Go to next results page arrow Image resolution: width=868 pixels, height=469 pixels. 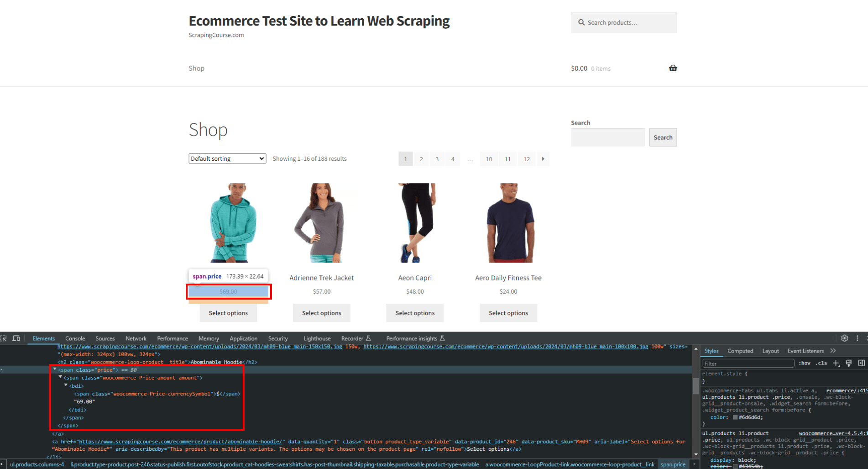543,159
